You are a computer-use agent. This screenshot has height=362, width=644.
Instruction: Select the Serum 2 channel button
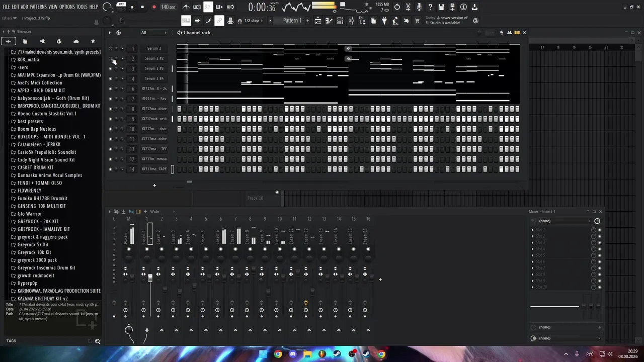pos(154,48)
